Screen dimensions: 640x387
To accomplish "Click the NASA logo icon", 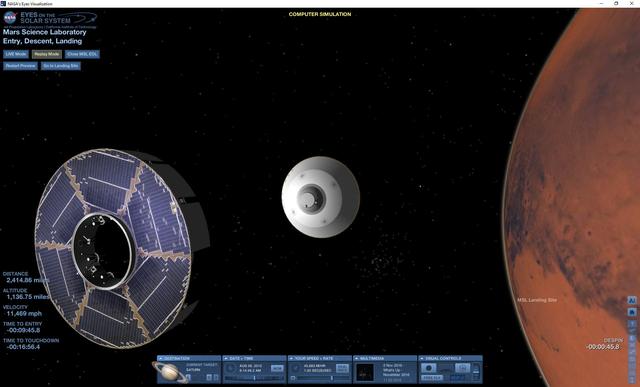I will pos(10,17).
